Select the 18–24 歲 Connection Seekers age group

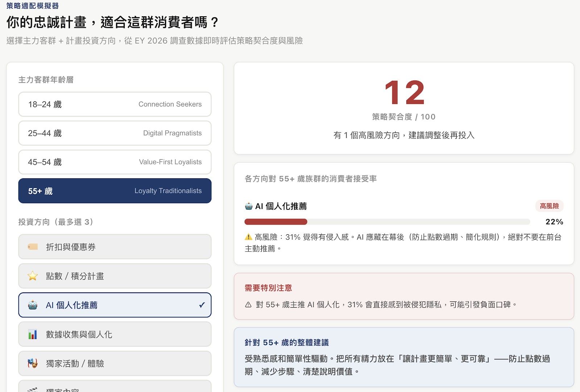(x=115, y=104)
